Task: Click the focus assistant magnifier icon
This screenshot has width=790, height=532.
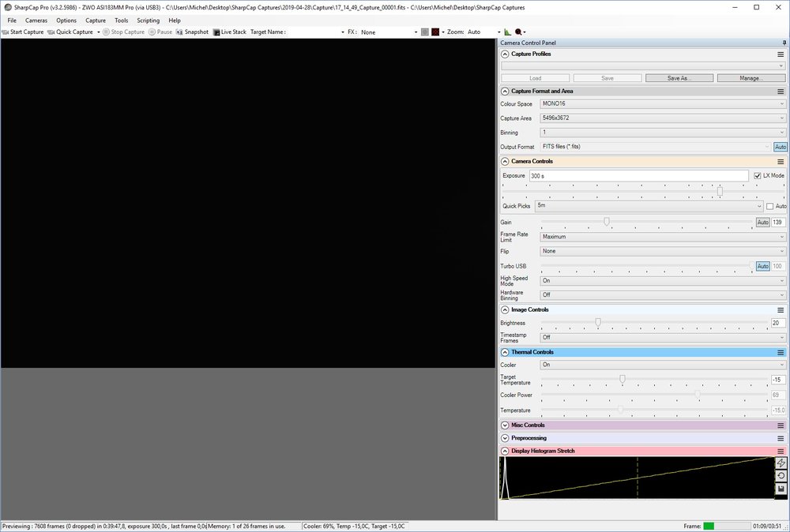Action: tap(518, 32)
